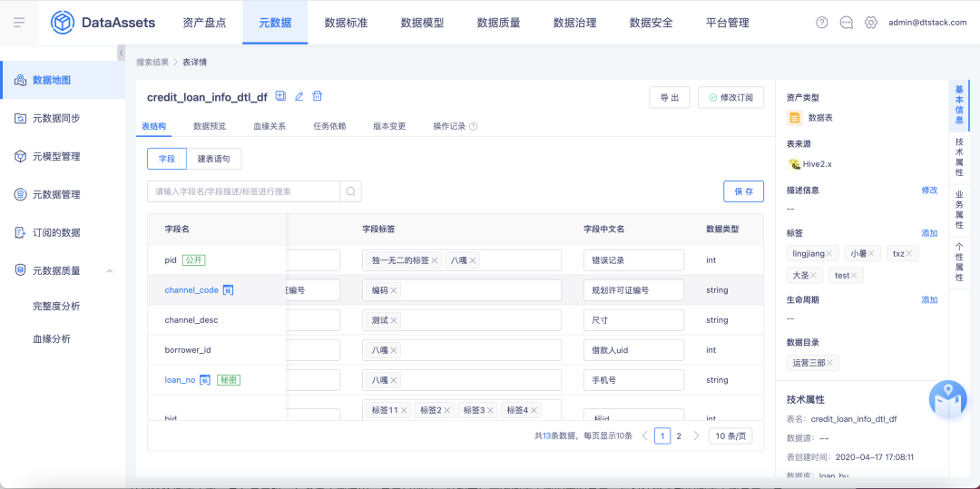980x489 pixels.
Task: Go to page 2
Action: click(679, 435)
